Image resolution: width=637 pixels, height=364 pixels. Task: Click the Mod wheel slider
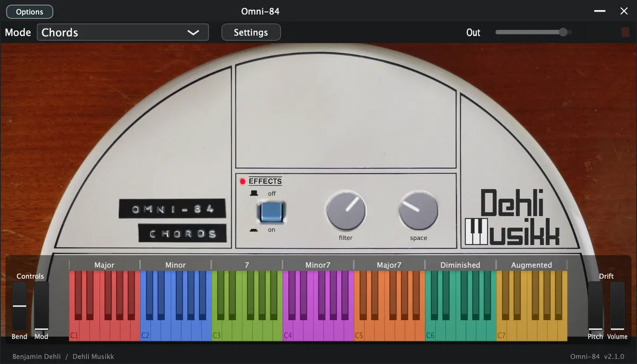point(41,306)
